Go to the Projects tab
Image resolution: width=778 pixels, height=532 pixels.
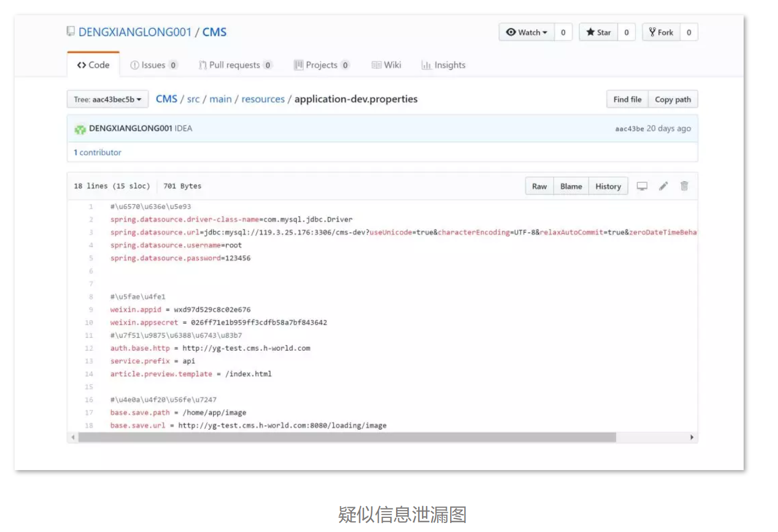pos(321,65)
